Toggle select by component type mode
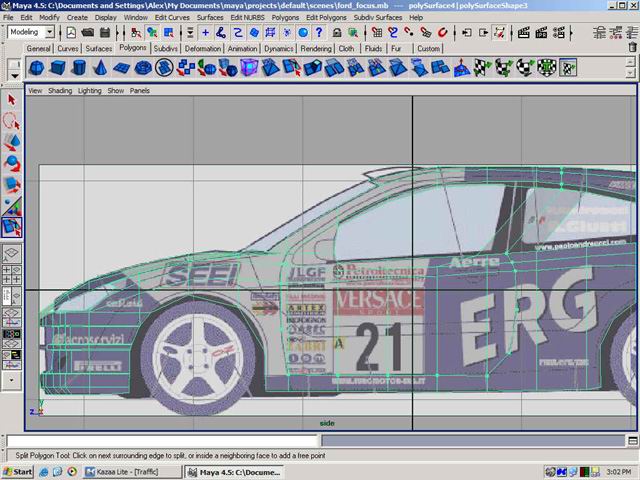 click(x=169, y=32)
